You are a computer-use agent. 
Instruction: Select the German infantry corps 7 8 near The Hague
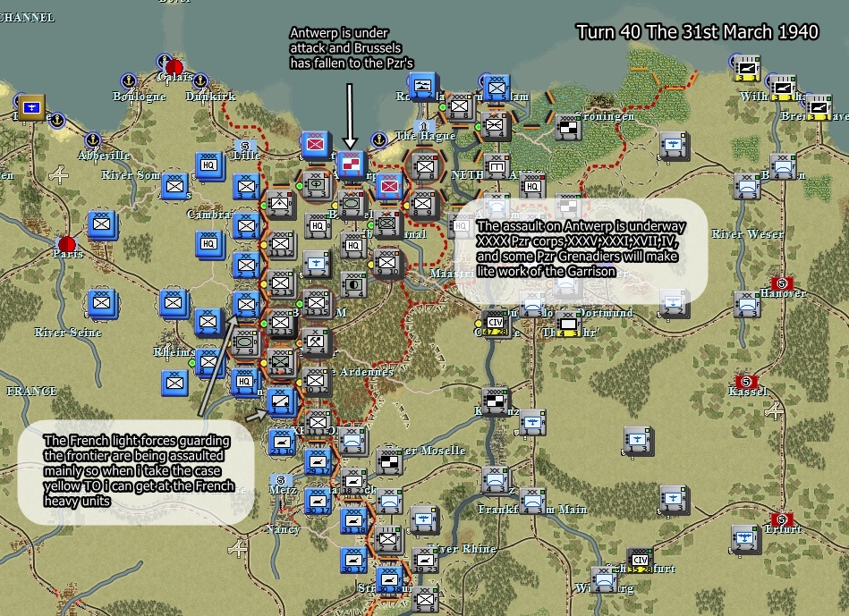(x=424, y=165)
